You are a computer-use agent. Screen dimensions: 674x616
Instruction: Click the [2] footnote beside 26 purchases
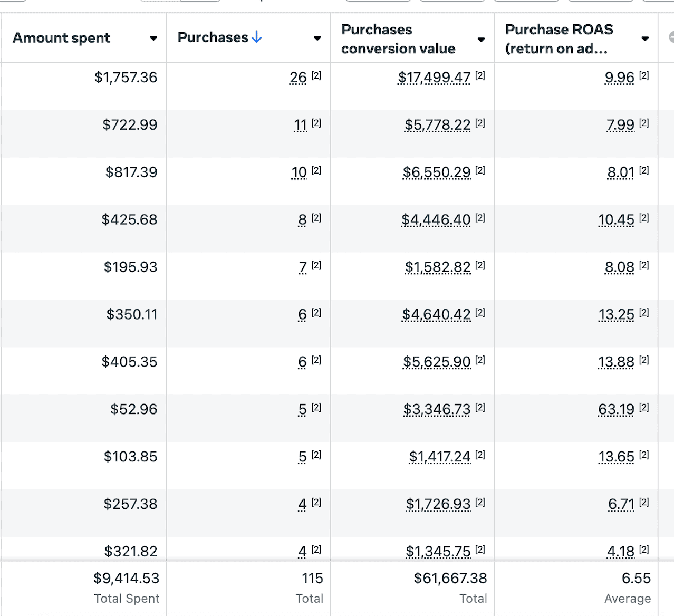315,74
